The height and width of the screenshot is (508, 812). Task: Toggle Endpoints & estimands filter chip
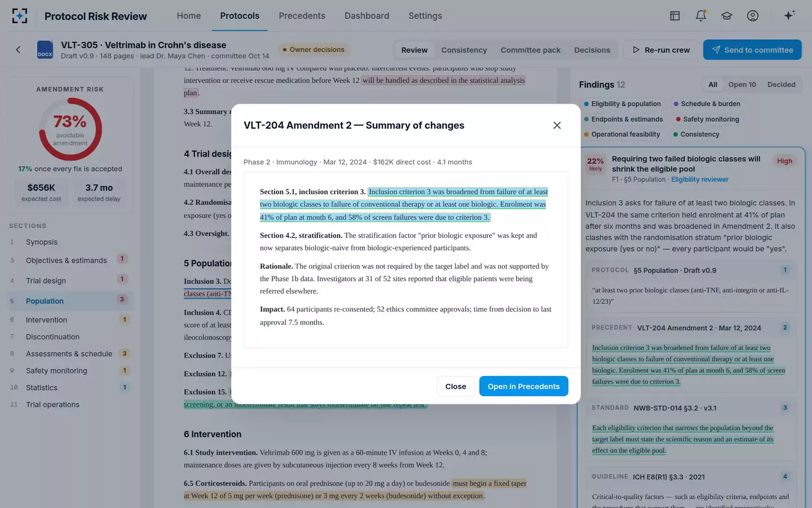tap(624, 119)
